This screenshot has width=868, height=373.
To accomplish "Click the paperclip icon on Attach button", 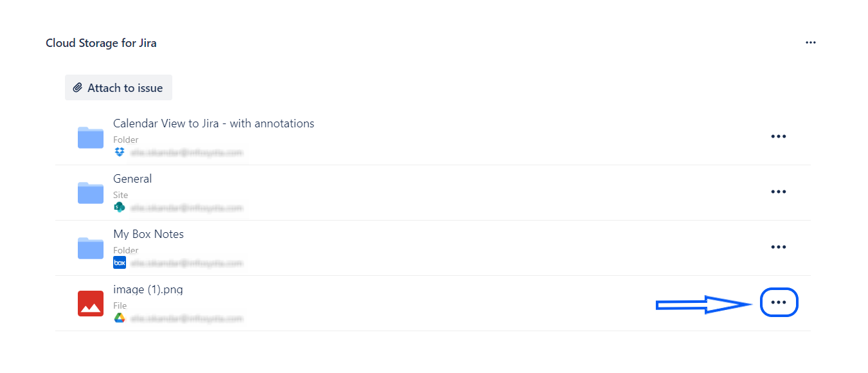I will (77, 88).
